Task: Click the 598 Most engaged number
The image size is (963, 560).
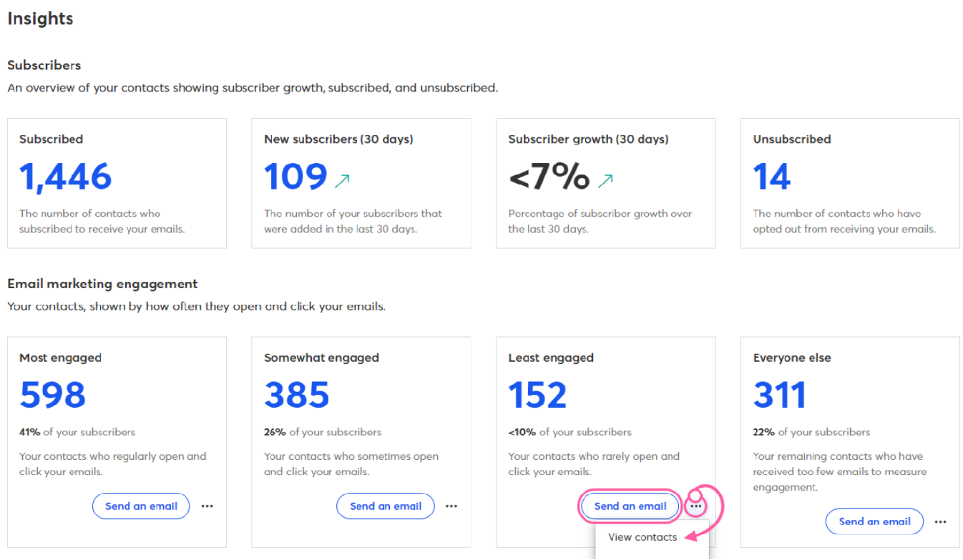Action: point(53,395)
